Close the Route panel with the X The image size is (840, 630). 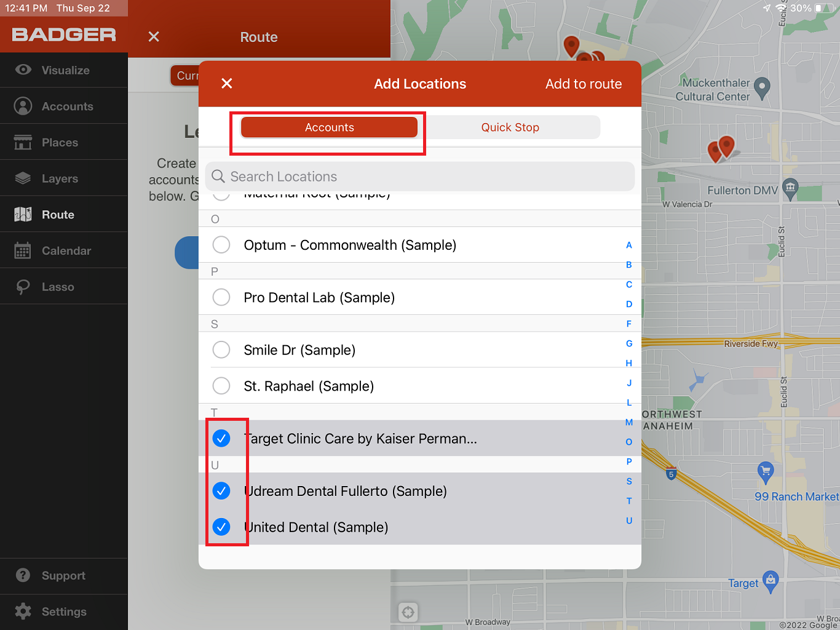point(154,37)
